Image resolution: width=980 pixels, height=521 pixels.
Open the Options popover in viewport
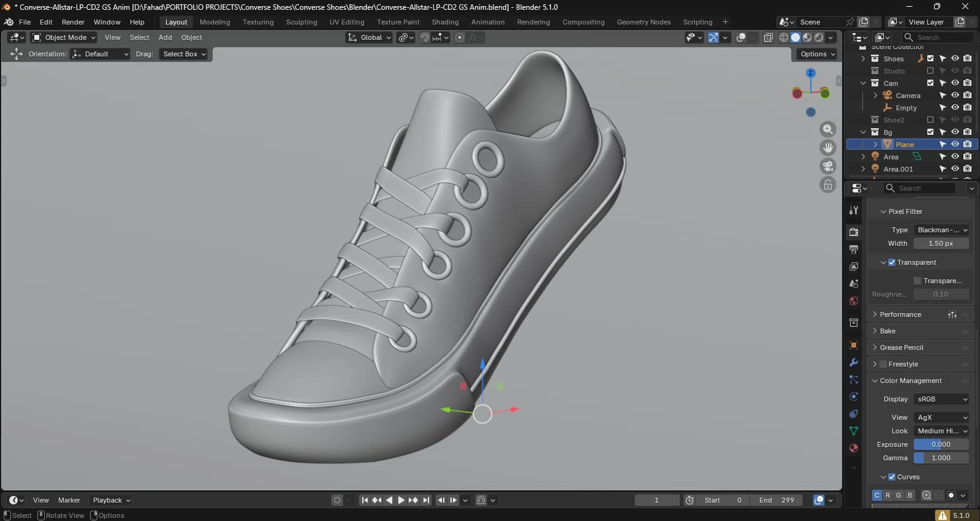[x=818, y=54]
